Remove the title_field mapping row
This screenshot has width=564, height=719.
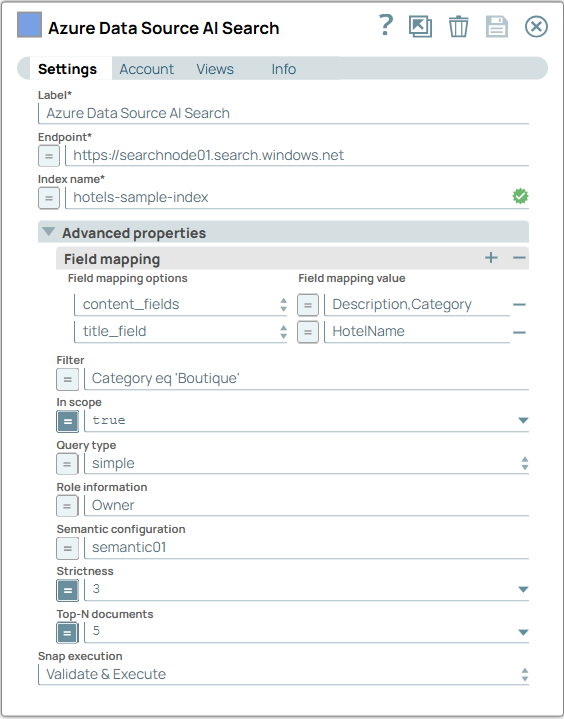(519, 332)
